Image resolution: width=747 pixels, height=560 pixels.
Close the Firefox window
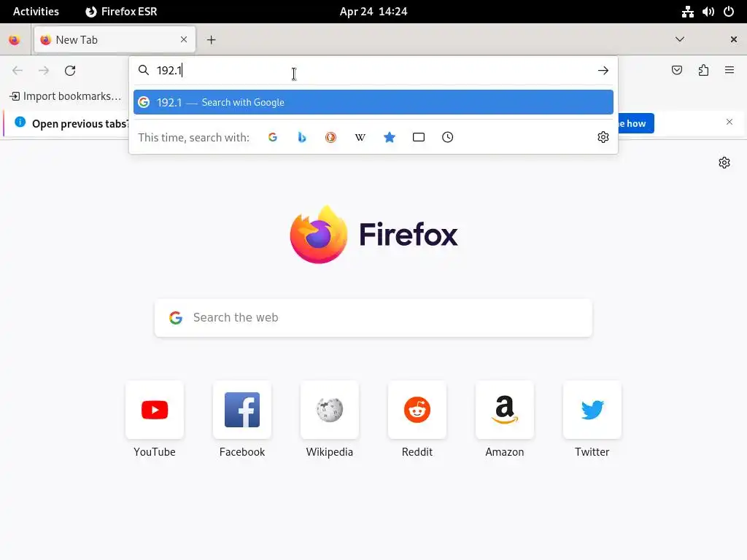click(734, 39)
